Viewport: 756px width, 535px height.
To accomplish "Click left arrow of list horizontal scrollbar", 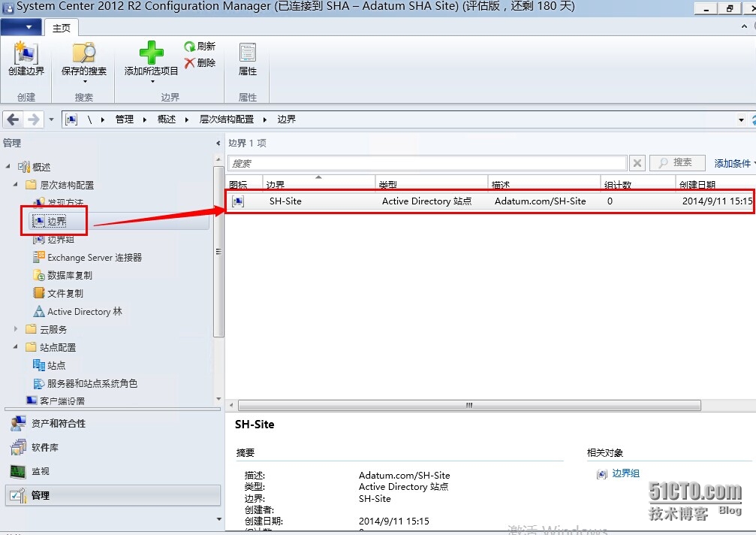I will [231, 405].
